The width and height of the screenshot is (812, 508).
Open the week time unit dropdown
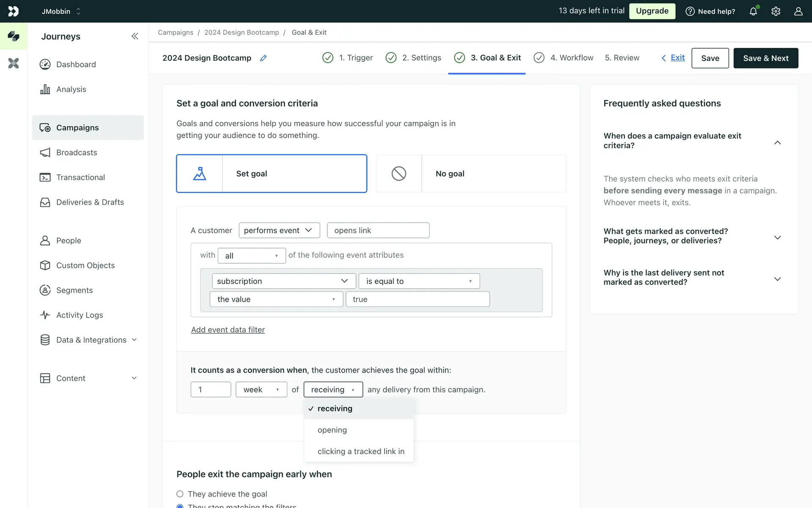point(261,389)
